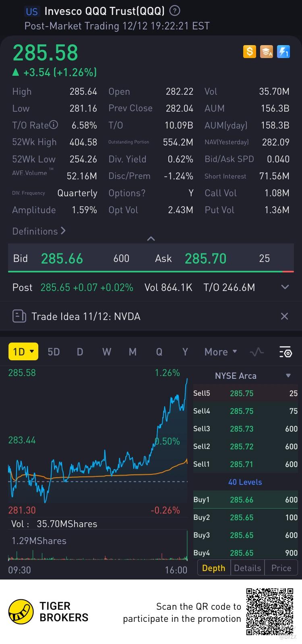
Task: Select the Price tab
Action: point(281,568)
